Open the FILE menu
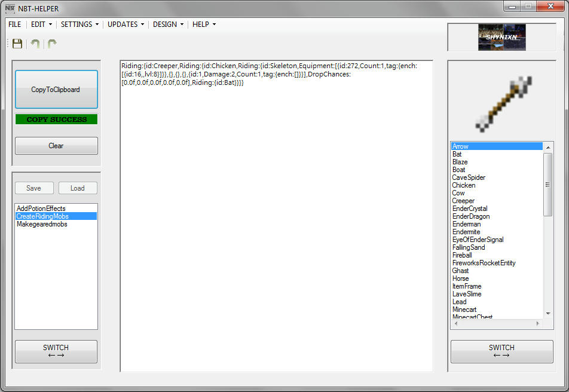The image size is (569, 392). click(14, 24)
